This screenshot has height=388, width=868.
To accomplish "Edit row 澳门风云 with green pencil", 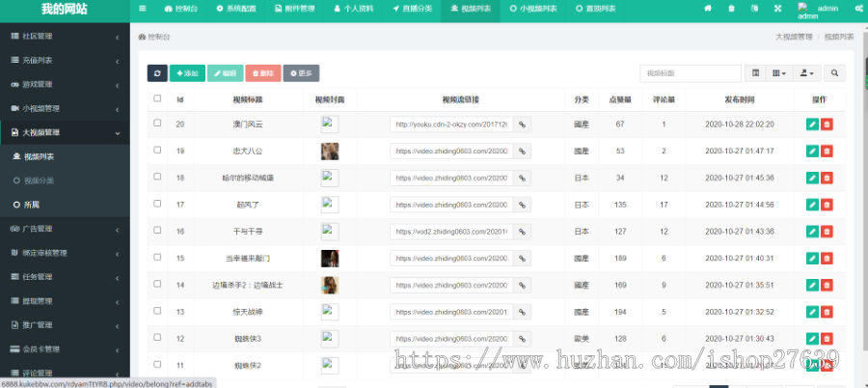I will tap(811, 125).
